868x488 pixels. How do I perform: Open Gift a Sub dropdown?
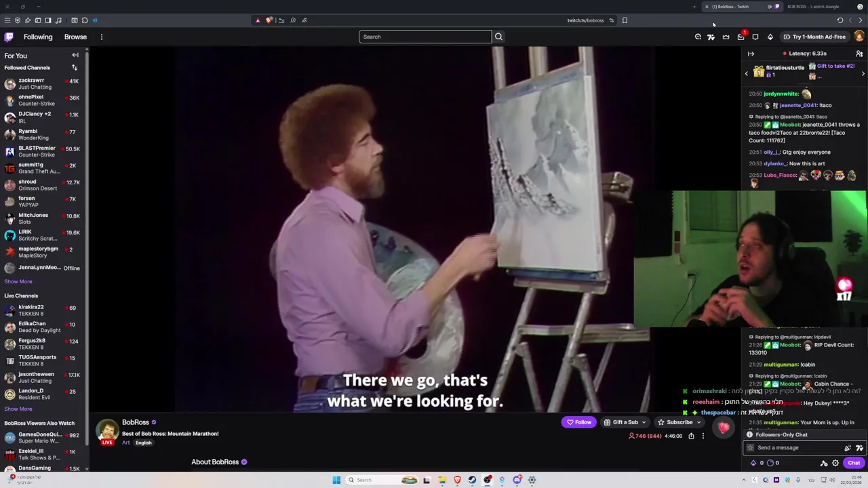click(x=625, y=422)
